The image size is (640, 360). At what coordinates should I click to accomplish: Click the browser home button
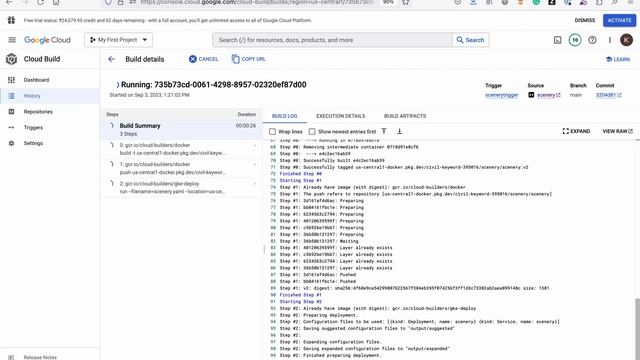click(56, 2)
